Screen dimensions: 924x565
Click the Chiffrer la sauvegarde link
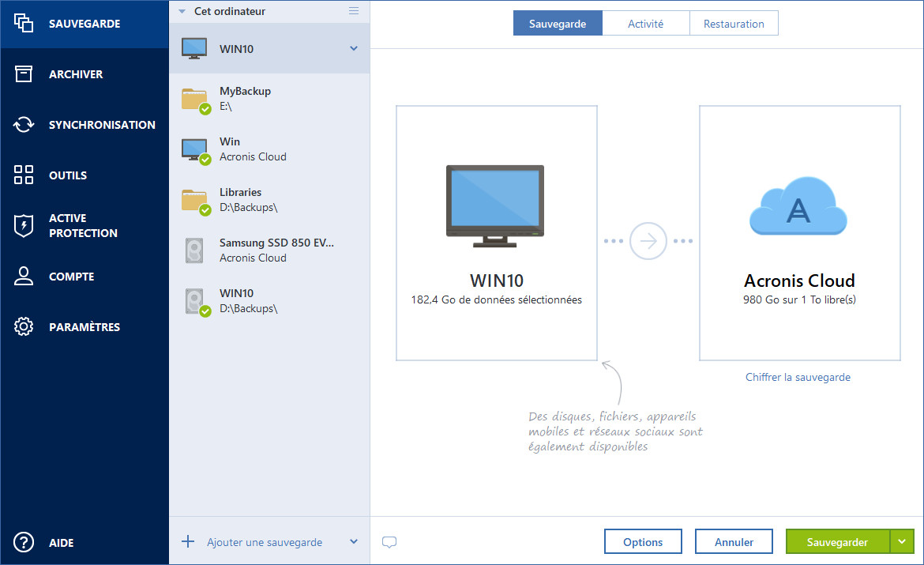pos(798,378)
